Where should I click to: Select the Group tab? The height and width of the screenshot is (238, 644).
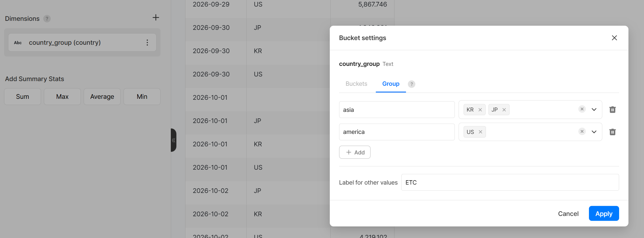coord(391,84)
